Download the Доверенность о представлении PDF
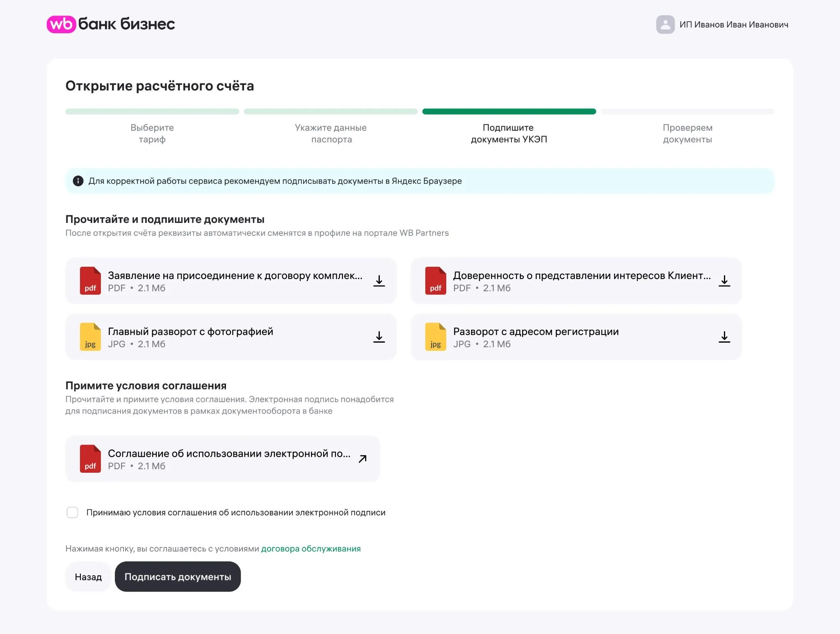The image size is (840, 634). coord(724,281)
